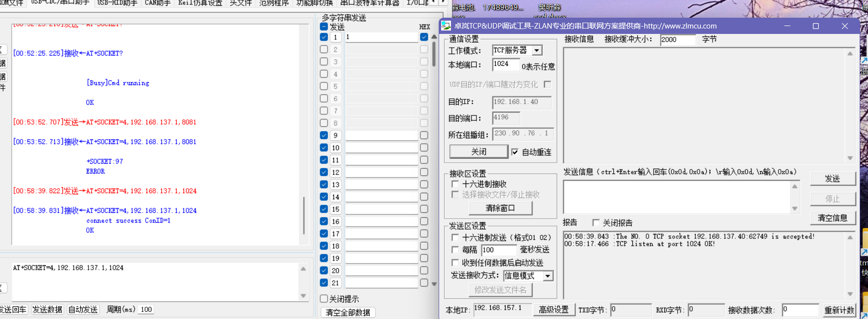
Task: Switch to the USB-HID助手 tab
Action: pos(117,3)
